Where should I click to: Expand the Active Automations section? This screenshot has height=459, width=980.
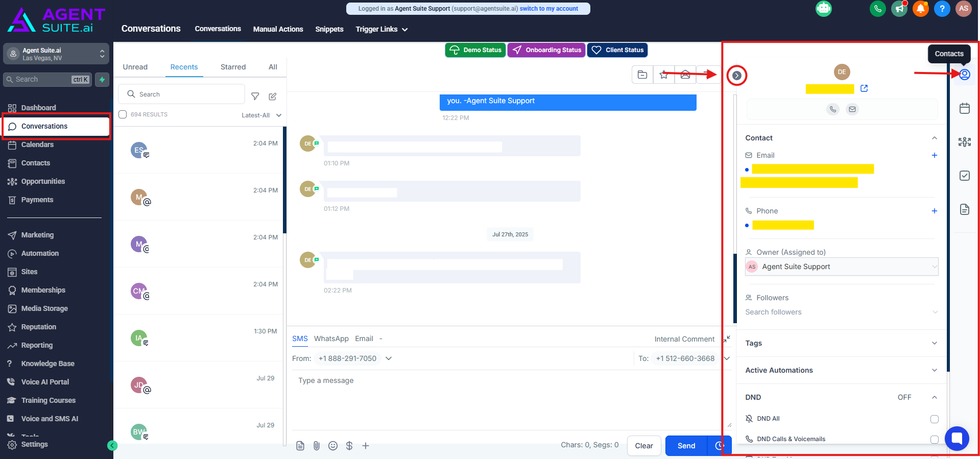(842, 370)
